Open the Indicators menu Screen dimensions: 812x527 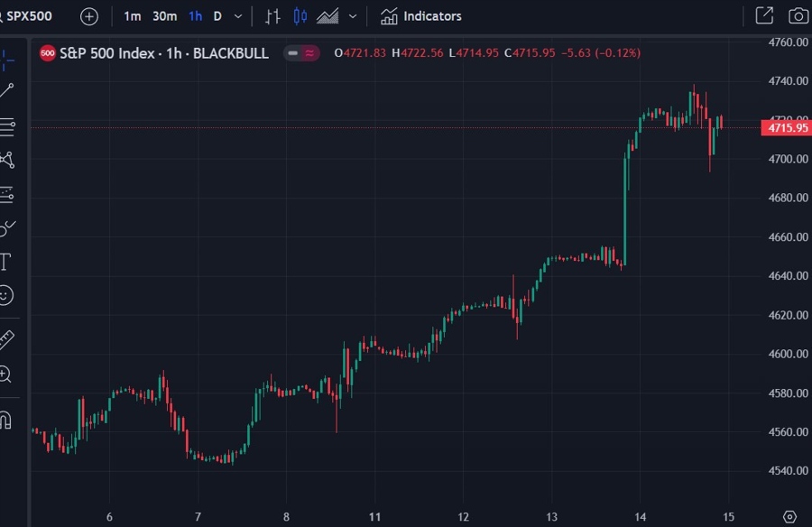420,16
